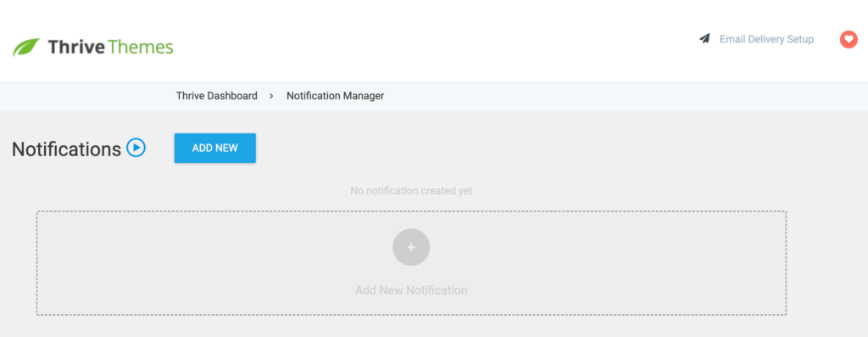Screen dimensions: 868x337
Task: Click the red heart icon
Action: [x=848, y=39]
